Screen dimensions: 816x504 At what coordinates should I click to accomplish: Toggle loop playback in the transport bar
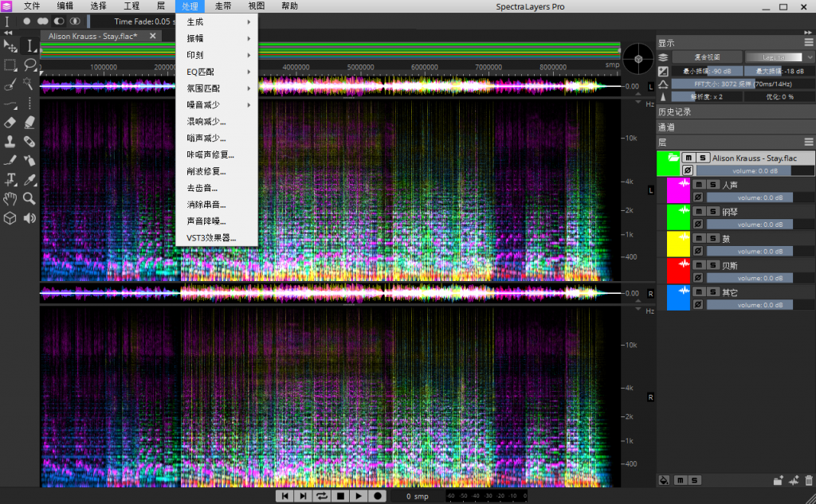(x=322, y=496)
